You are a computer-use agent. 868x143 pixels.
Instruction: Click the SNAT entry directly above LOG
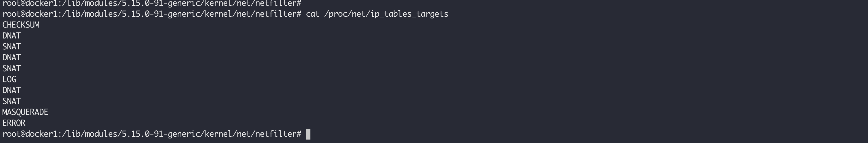click(11, 68)
